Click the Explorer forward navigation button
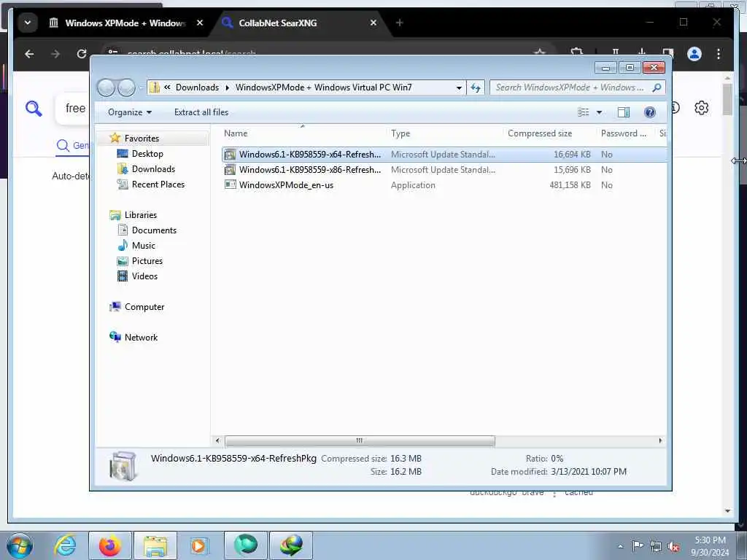747x560 pixels. [127, 87]
